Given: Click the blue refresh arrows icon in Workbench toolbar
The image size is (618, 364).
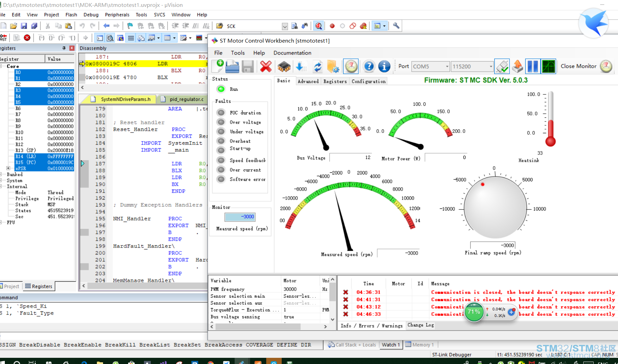Looking at the screenshot, I should pyautogui.click(x=317, y=66).
